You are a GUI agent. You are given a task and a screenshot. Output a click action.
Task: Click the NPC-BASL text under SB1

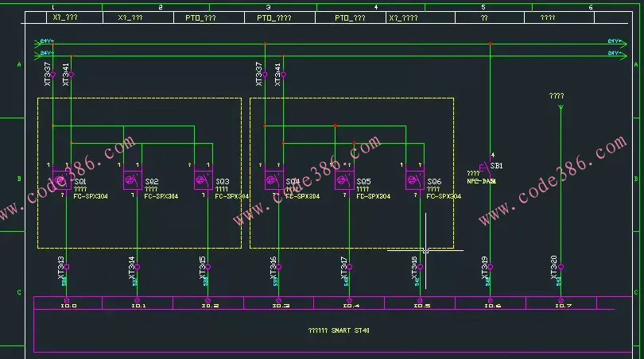click(x=482, y=182)
